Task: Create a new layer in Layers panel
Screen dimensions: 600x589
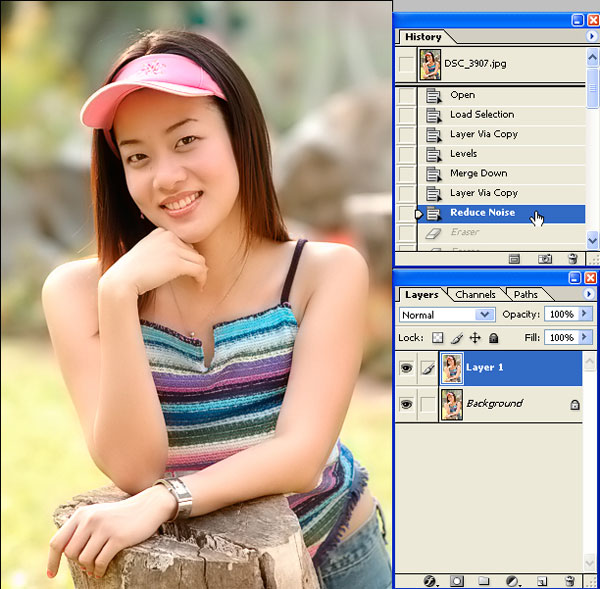Action: coord(541,581)
